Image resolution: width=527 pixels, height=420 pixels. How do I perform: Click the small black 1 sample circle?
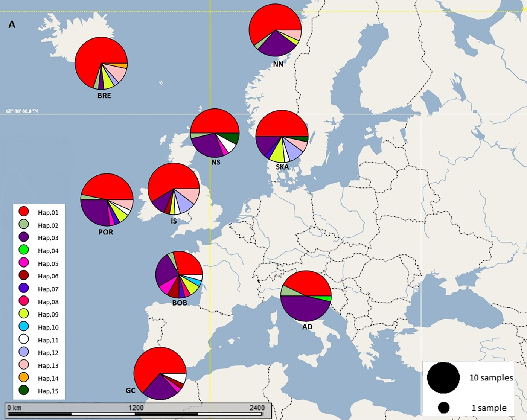(444, 408)
